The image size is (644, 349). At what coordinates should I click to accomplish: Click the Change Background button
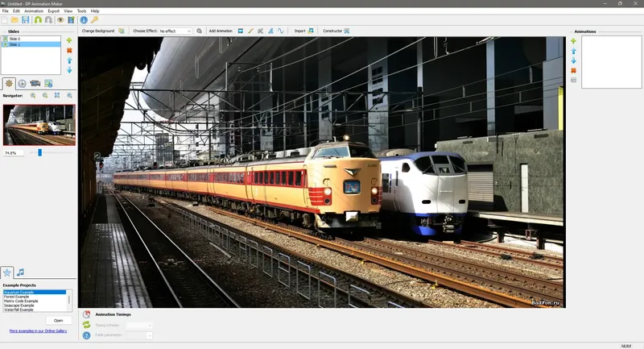[x=97, y=31]
